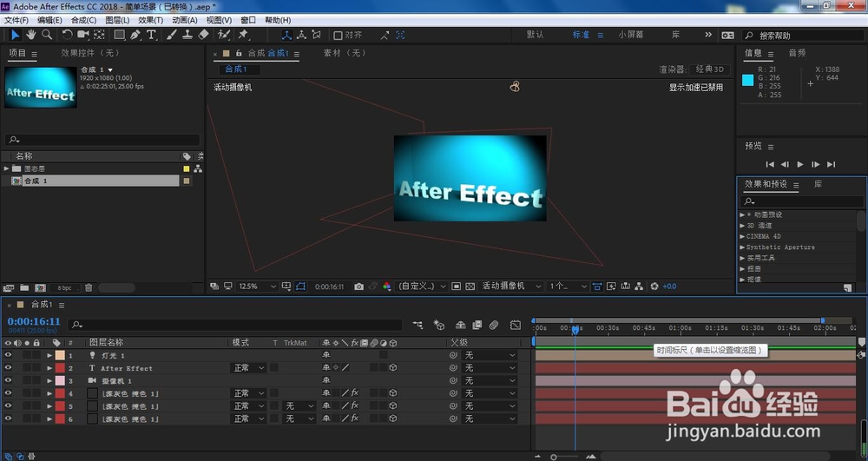Click the 8 bpc color depth button
868x461 pixels.
(65, 287)
